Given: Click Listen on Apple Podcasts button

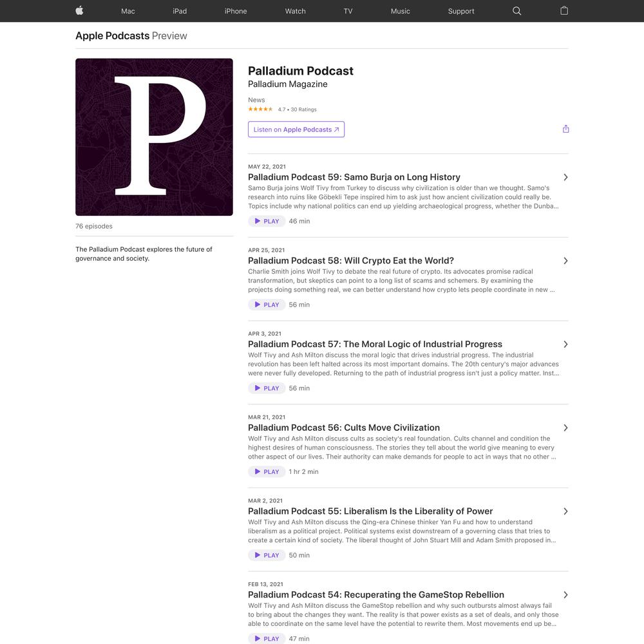Looking at the screenshot, I should [x=296, y=129].
